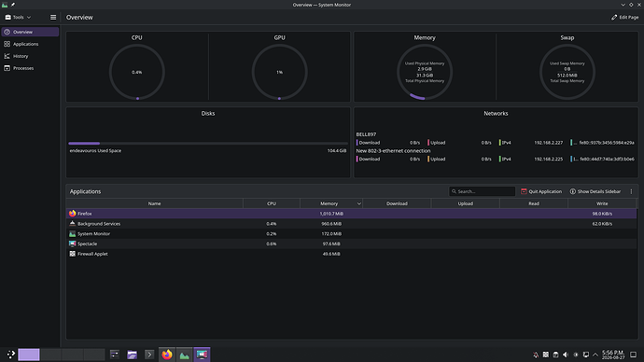Image resolution: width=644 pixels, height=362 pixels.
Task: Click the Edit Page button
Action: (624, 17)
